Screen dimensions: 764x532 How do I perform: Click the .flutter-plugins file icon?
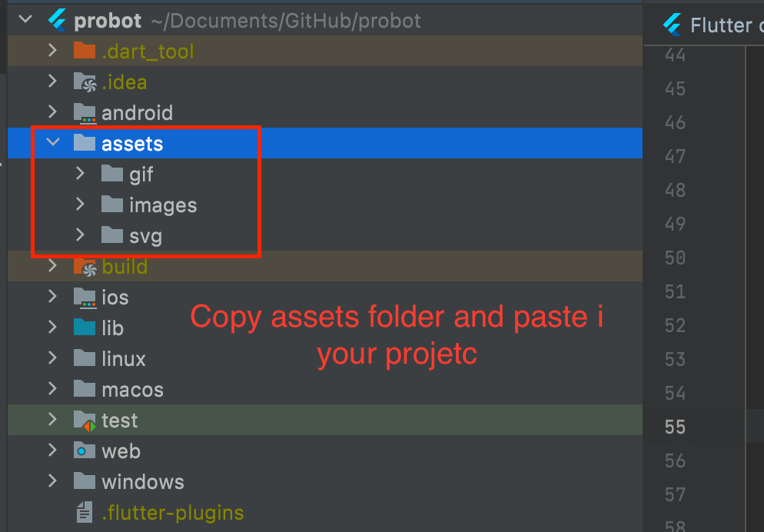point(85,512)
